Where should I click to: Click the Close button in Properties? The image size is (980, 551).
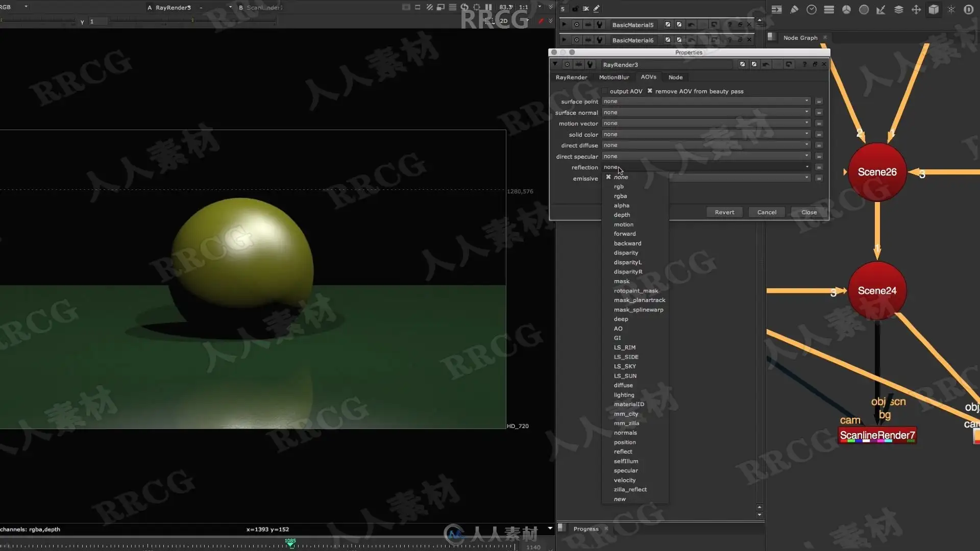tap(809, 212)
